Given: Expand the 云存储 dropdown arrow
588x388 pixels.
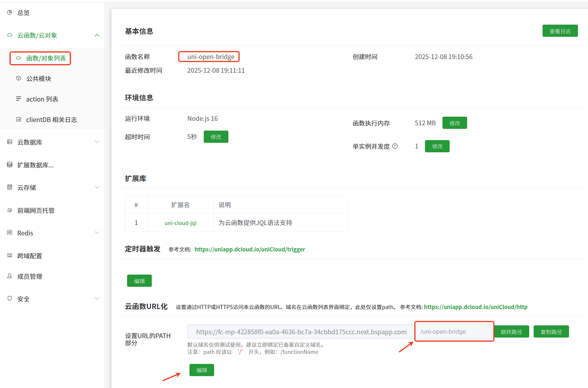Looking at the screenshot, I should [97, 187].
